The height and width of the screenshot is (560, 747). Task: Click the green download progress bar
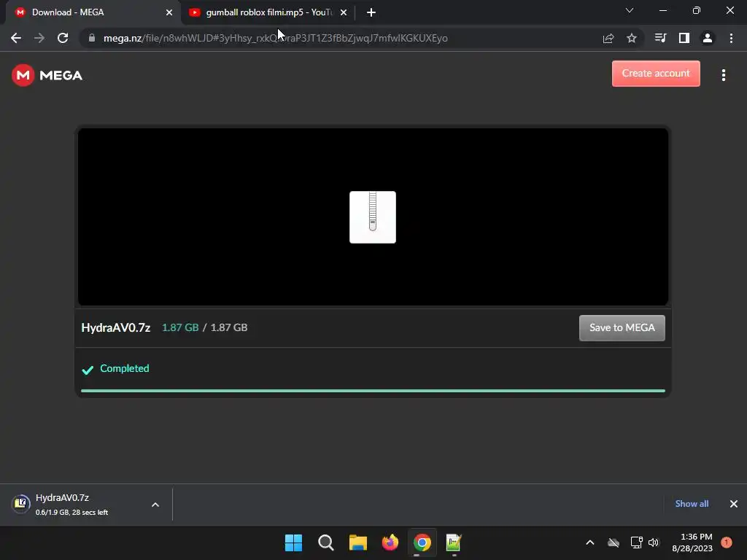tap(373, 391)
